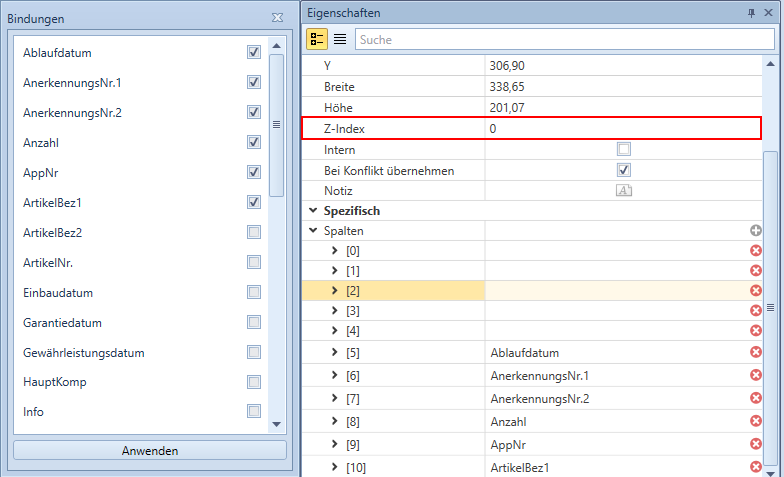The width and height of the screenshot is (784, 477).
Task: Expand entry [7] AnerkennungsNr.2
Action: click(334, 398)
